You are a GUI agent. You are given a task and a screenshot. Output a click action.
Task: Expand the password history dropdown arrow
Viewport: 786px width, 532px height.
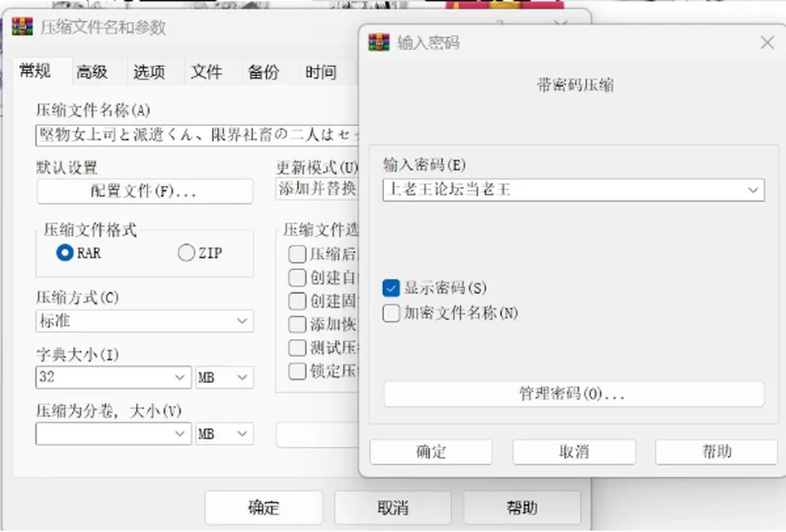(x=752, y=190)
